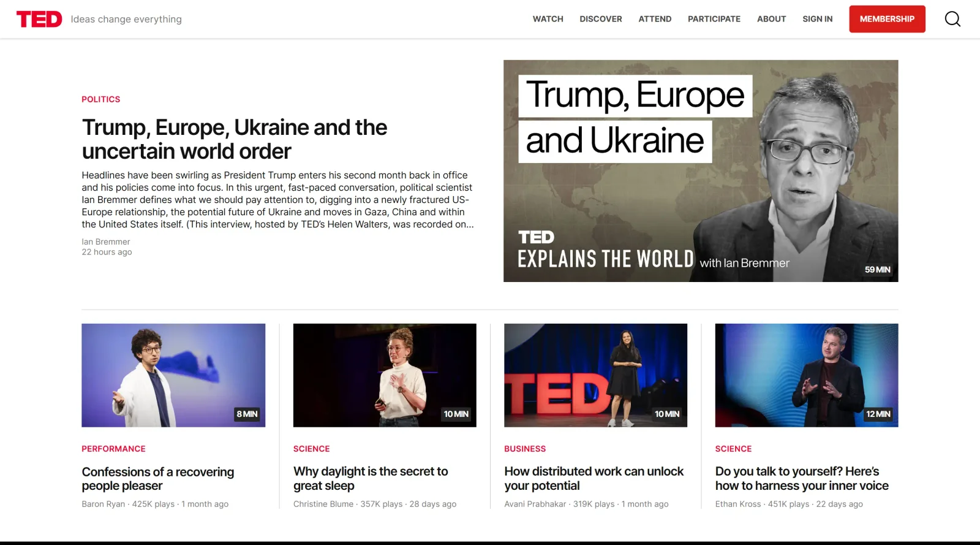
Task: Open the Attend menu
Action: [655, 19]
